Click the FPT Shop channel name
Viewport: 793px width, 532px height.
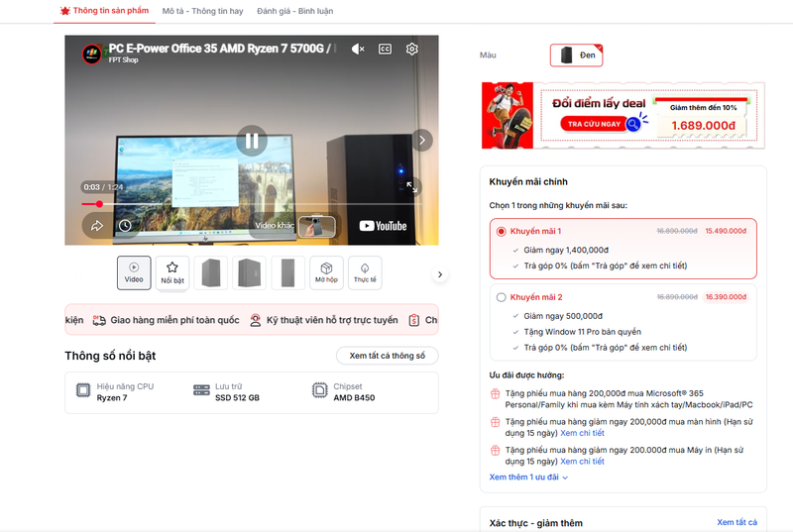(x=123, y=60)
